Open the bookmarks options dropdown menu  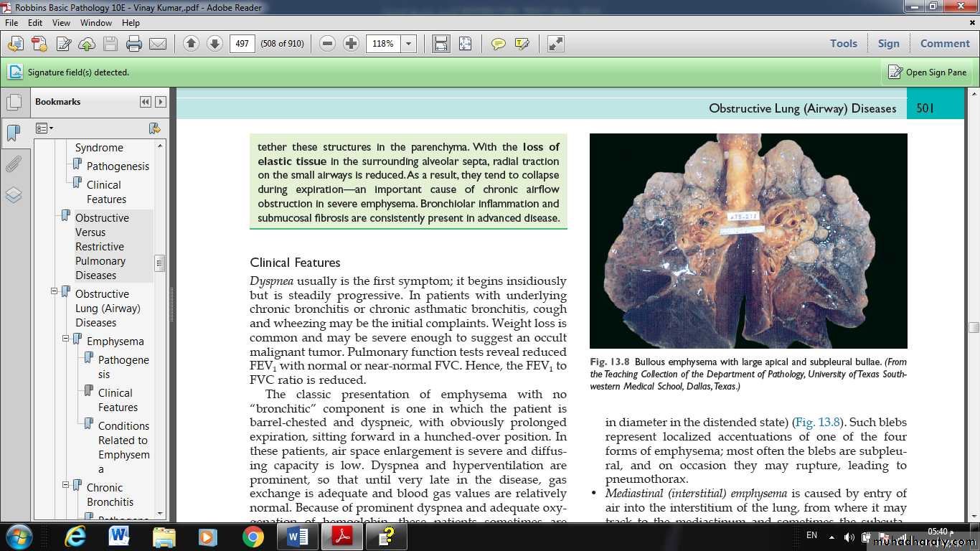44,128
